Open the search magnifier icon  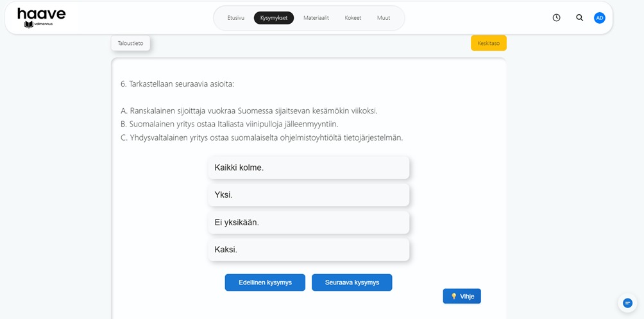579,18
